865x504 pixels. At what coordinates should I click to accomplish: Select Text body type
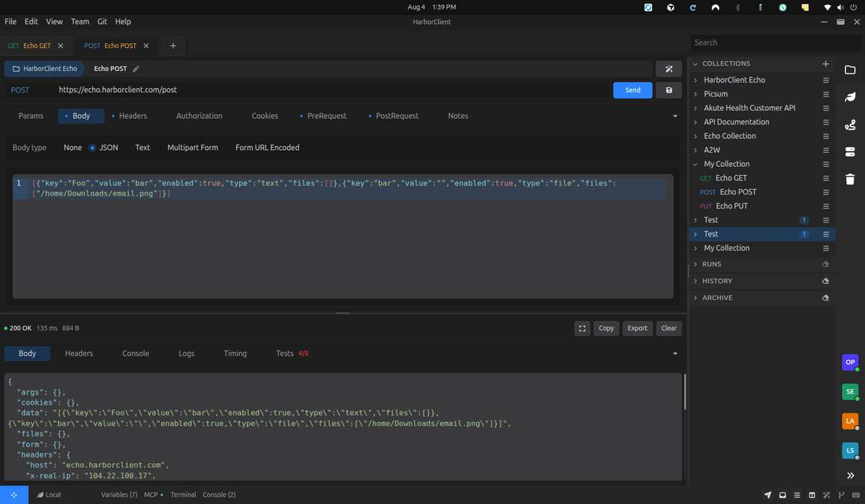pyautogui.click(x=138, y=147)
